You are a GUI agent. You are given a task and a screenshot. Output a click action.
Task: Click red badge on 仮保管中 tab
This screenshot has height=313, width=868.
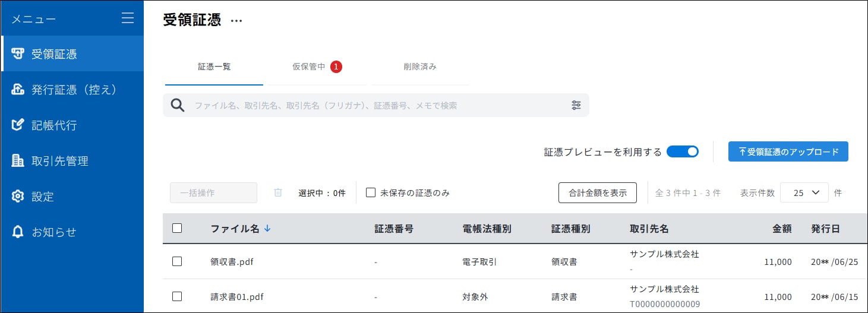click(x=336, y=67)
